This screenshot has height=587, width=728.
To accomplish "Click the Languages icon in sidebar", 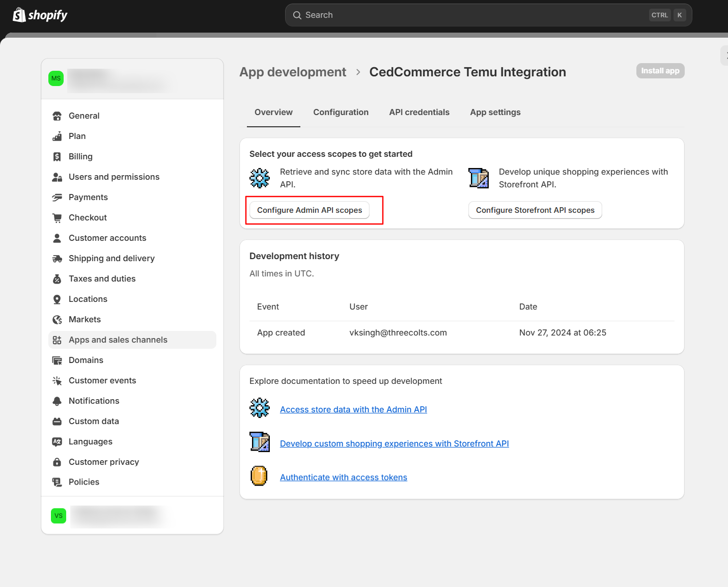I will click(x=57, y=442).
